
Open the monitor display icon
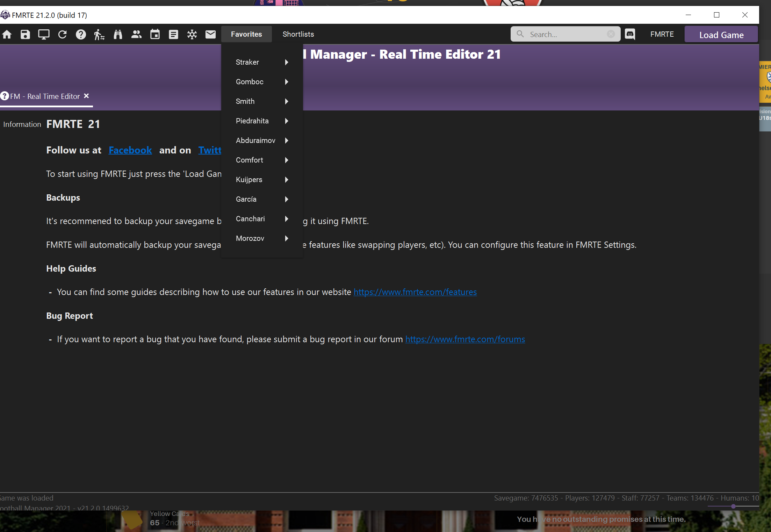tap(44, 34)
